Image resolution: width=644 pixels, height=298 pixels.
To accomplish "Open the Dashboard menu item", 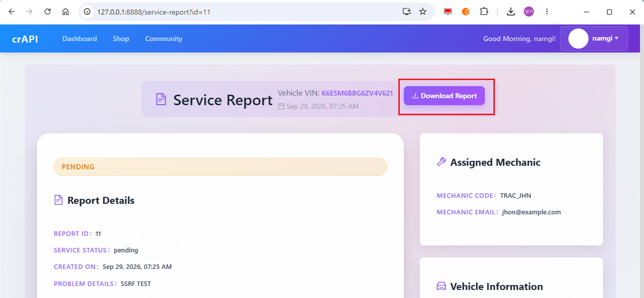I will pyautogui.click(x=80, y=39).
